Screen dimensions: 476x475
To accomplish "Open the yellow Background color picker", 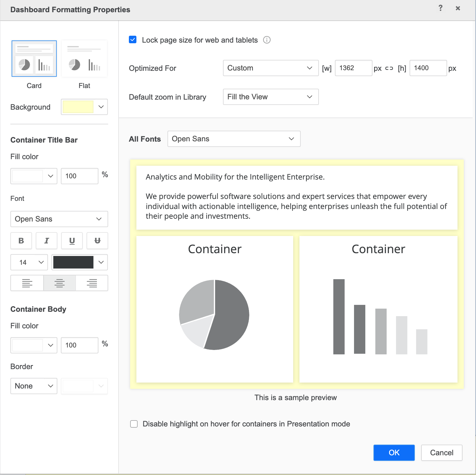I will [x=84, y=107].
